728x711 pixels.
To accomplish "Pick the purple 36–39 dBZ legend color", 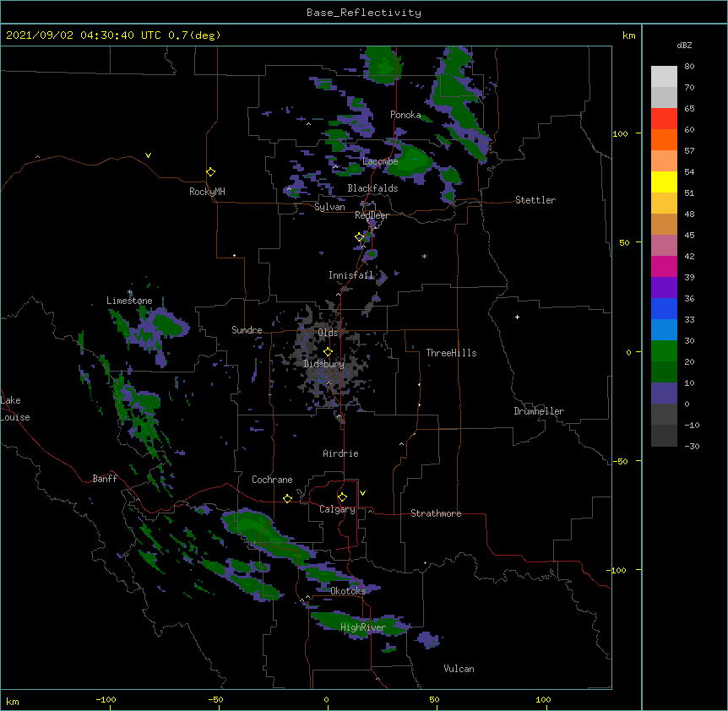I will [x=664, y=288].
